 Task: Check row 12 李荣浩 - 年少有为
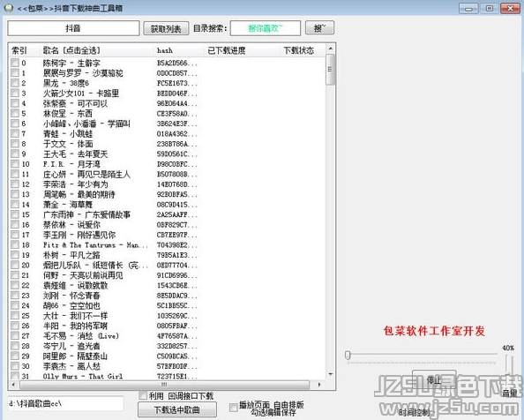[x=15, y=184]
